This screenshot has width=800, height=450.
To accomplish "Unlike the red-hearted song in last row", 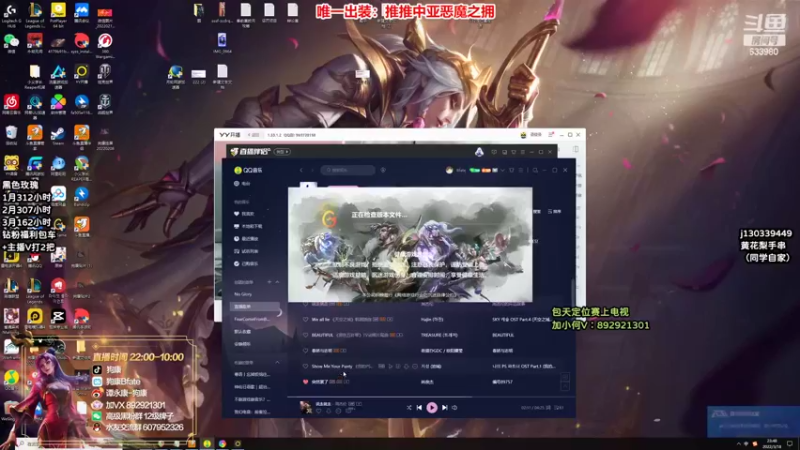I will 306,382.
